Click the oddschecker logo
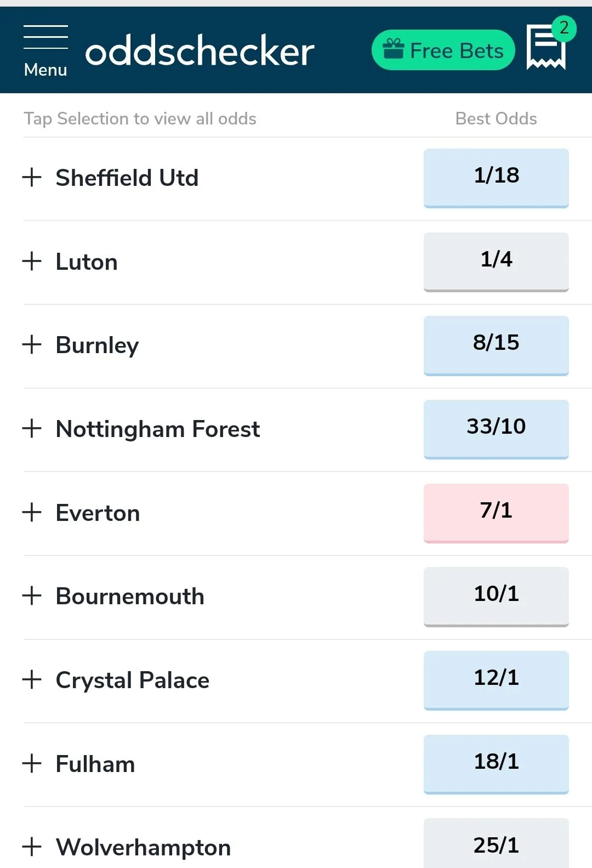 point(200,51)
